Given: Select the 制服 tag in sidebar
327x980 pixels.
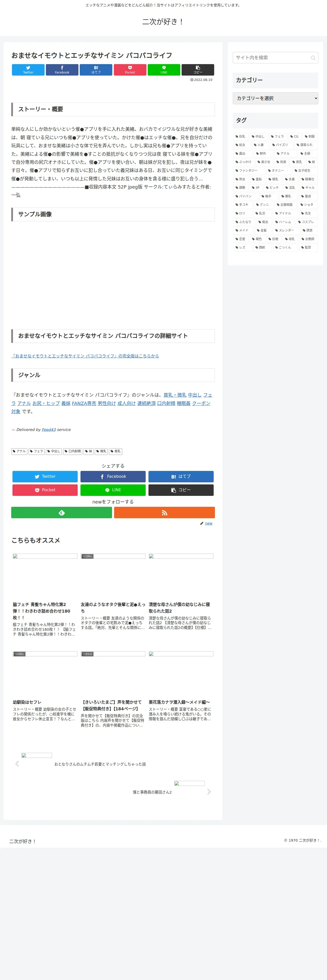Looking at the screenshot, I should [310, 137].
